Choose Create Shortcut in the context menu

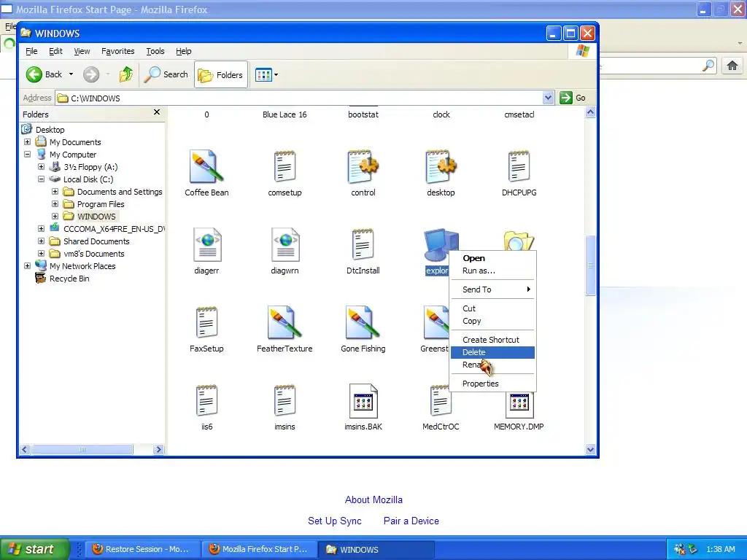(493, 340)
